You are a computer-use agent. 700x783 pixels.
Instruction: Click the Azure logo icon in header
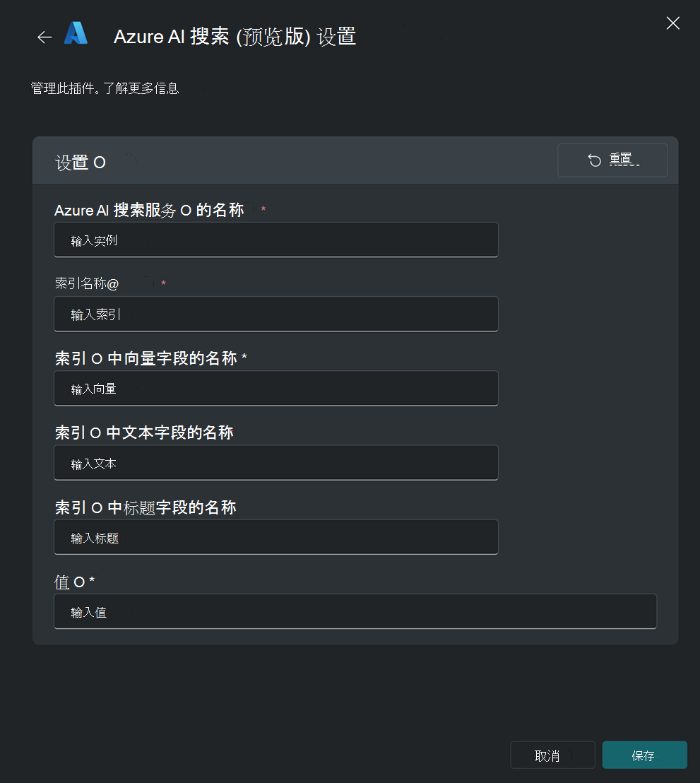pos(76,33)
